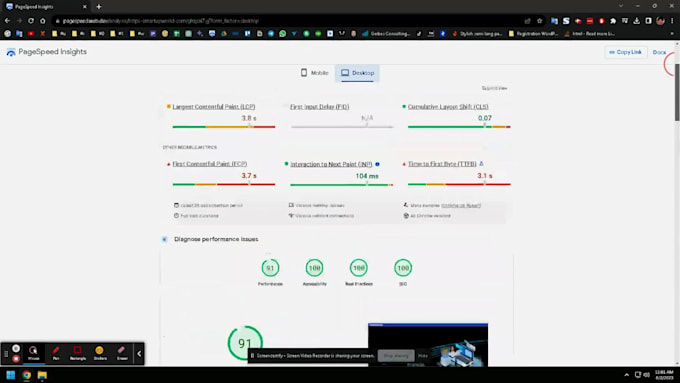This screenshot has width=680, height=383.
Task: Open the Chrome extensions puzzle icon
Action: pos(613,21)
